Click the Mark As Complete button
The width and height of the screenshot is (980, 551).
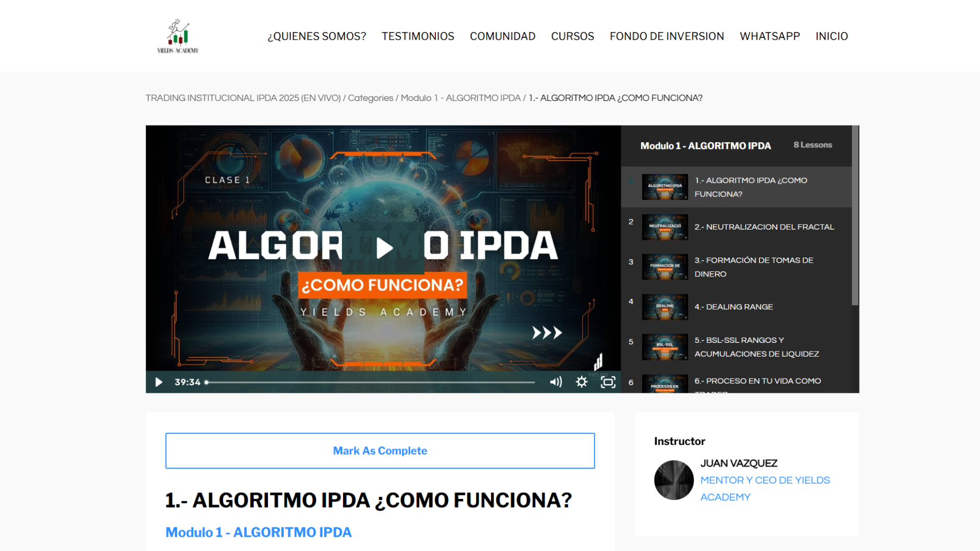coord(380,450)
